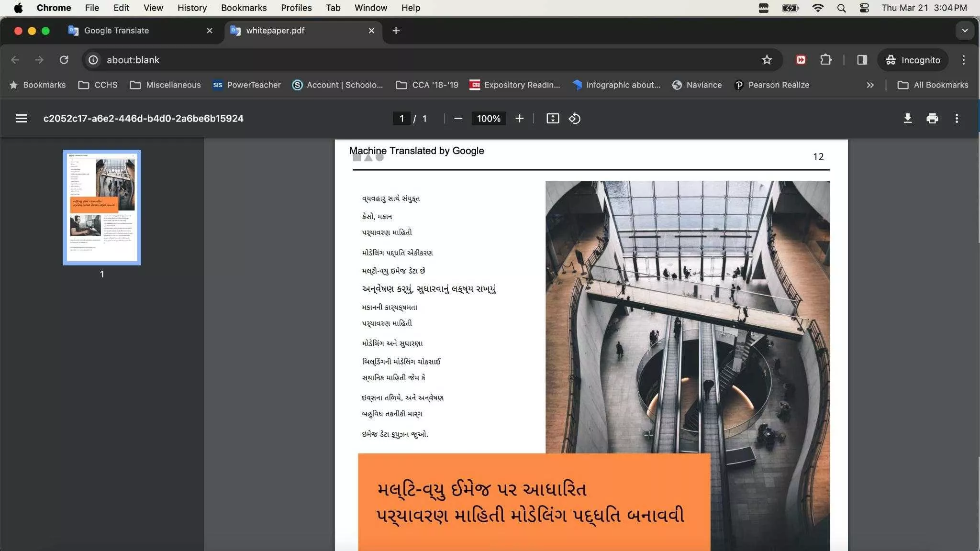Viewport: 980px width, 551px height.
Task: Select the fit-to-page control
Action: point(552,118)
